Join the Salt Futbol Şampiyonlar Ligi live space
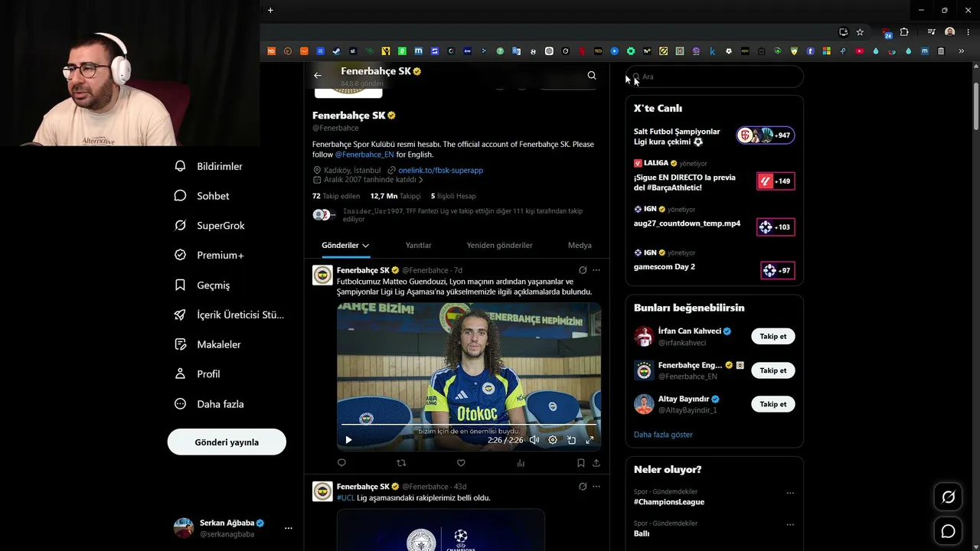Screen dimensions: 980x551 click(766, 135)
